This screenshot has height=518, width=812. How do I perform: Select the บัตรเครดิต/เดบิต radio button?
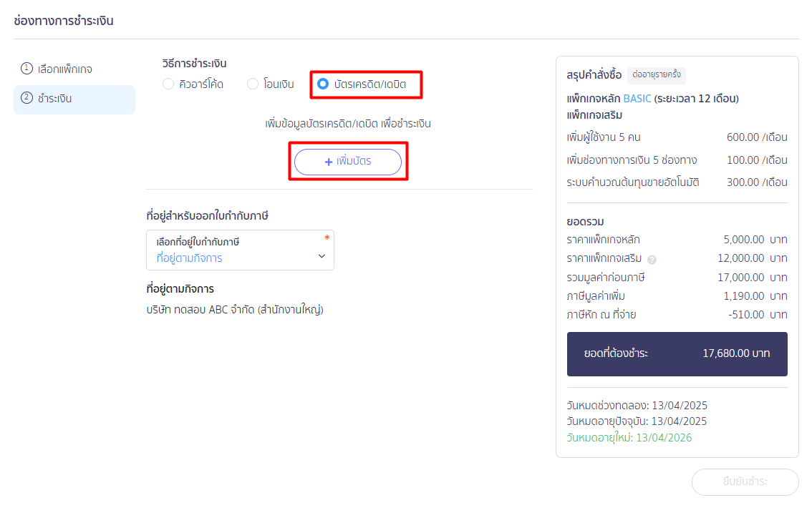[323, 84]
